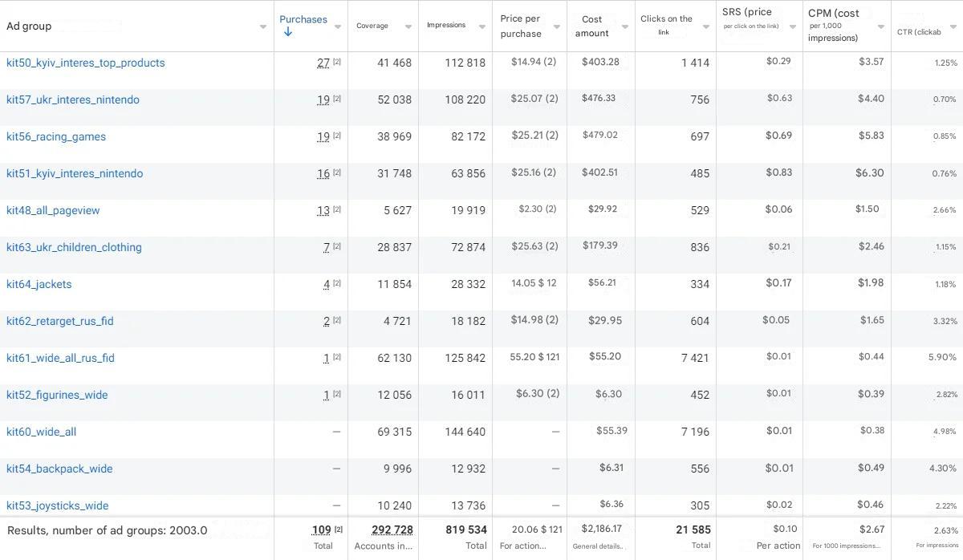963x560 pixels.
Task: Click the kit63_ukr_children_clothing link
Action: pyautogui.click(x=74, y=247)
